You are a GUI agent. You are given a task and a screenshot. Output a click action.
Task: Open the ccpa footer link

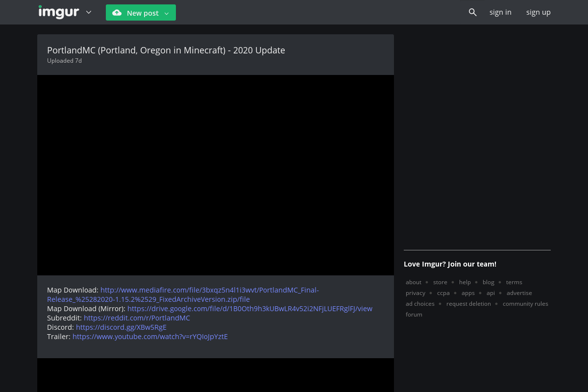tap(443, 293)
